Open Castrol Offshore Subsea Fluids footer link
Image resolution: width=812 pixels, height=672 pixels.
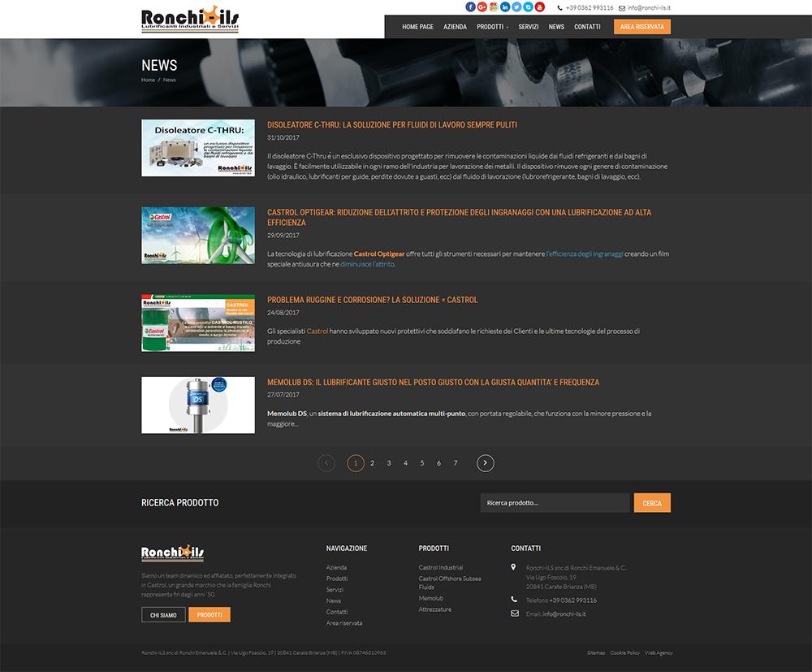450,583
